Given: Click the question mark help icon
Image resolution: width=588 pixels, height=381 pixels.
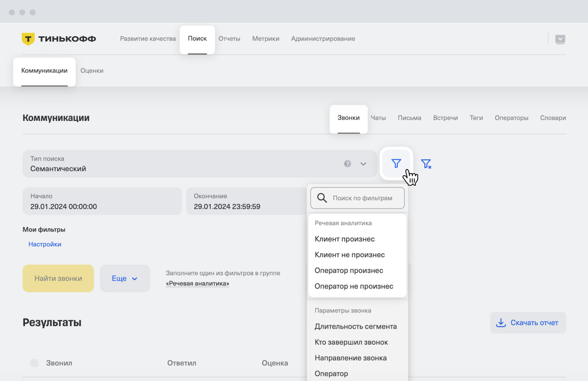Looking at the screenshot, I should tap(347, 164).
